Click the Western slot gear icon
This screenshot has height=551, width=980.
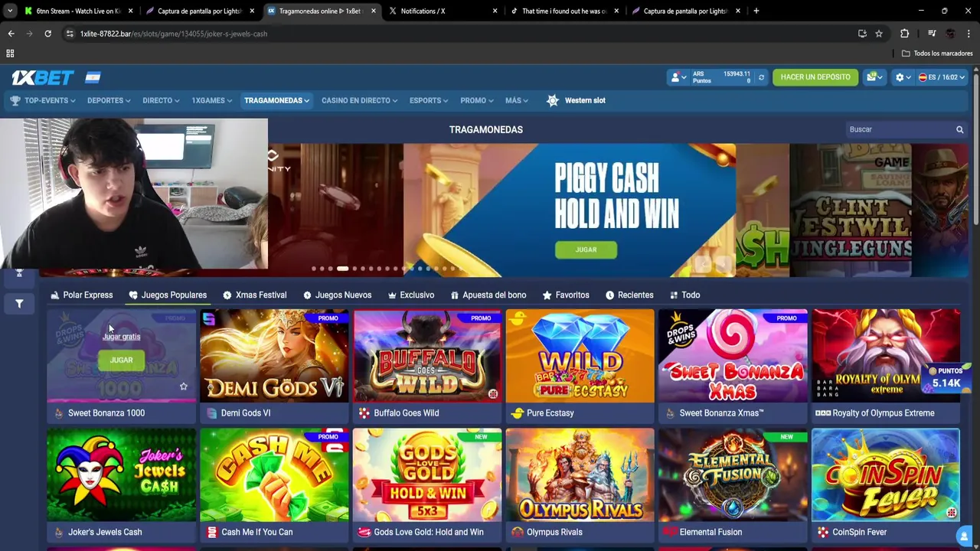[x=553, y=100]
